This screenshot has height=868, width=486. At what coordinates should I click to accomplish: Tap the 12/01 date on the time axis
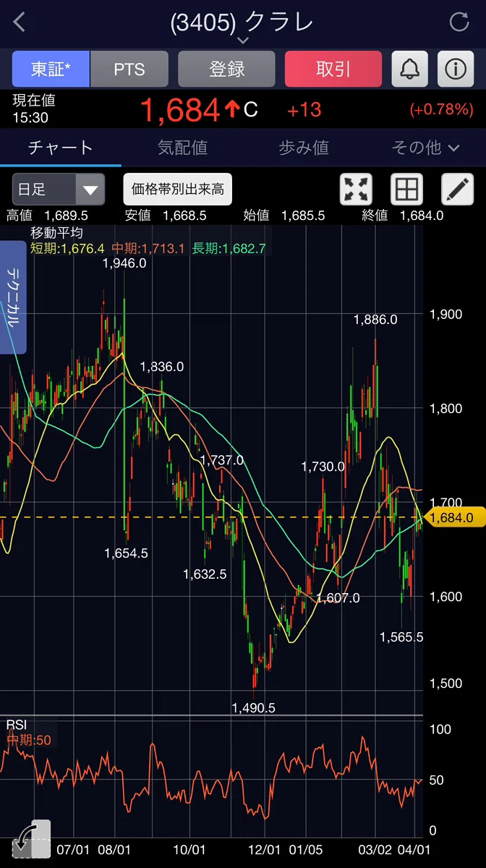click(263, 848)
